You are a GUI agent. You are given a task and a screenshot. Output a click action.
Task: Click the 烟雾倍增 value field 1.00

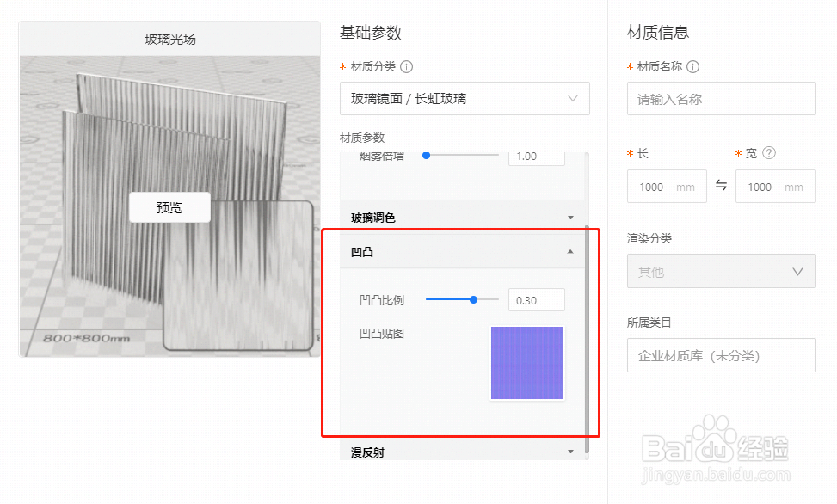point(537,157)
